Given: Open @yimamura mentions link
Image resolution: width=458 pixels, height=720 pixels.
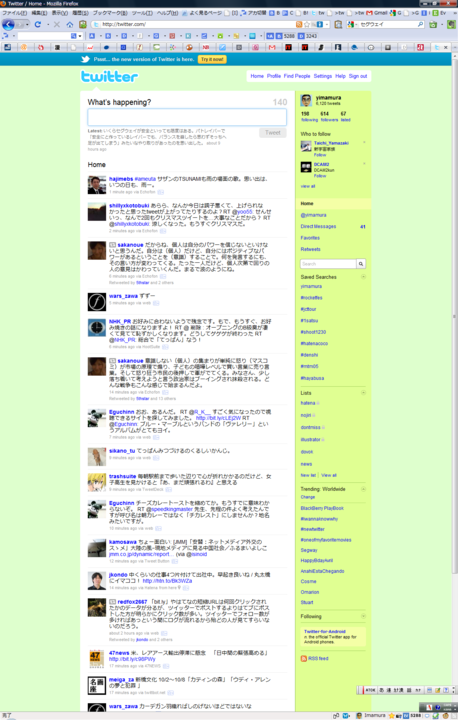Looking at the screenshot, I should [x=314, y=215].
